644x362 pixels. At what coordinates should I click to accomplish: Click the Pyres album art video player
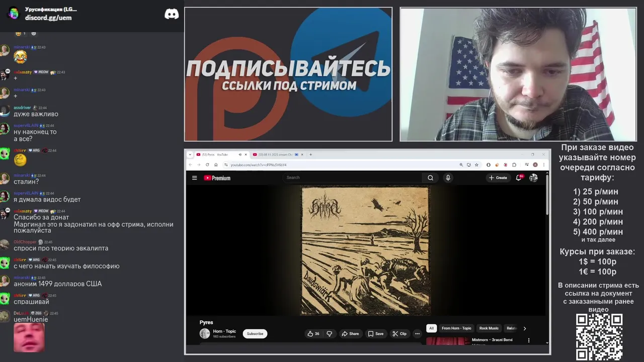[366, 250]
